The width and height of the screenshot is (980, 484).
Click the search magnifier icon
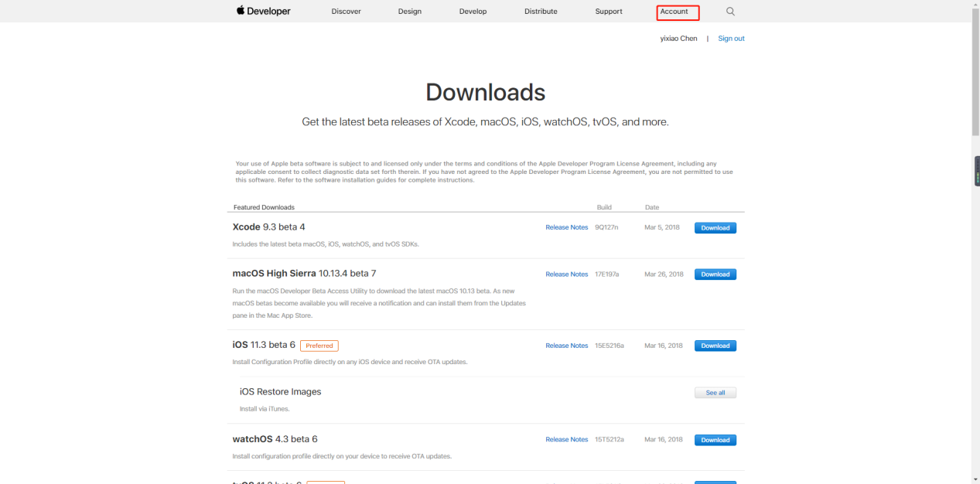(730, 12)
